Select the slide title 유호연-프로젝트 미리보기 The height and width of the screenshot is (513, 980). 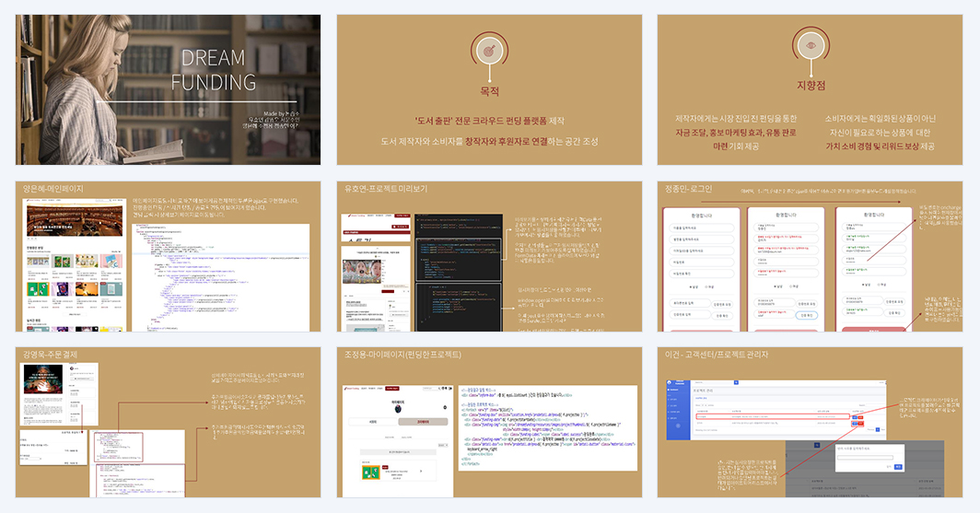click(386, 189)
